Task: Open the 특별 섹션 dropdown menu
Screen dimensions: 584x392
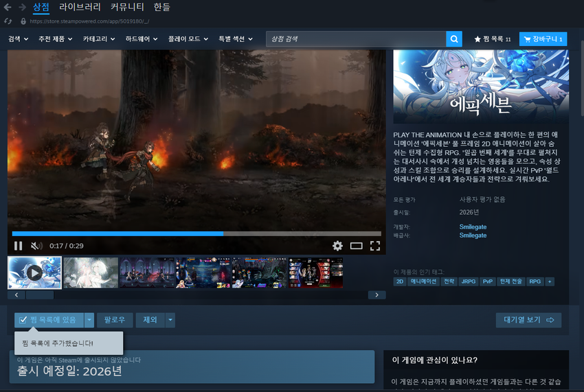Action: coord(236,38)
